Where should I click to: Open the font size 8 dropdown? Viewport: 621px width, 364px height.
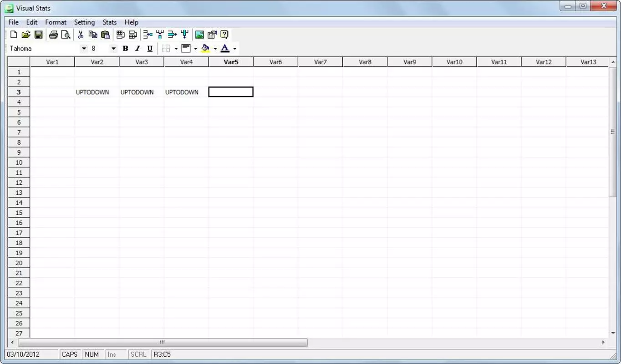coord(113,48)
